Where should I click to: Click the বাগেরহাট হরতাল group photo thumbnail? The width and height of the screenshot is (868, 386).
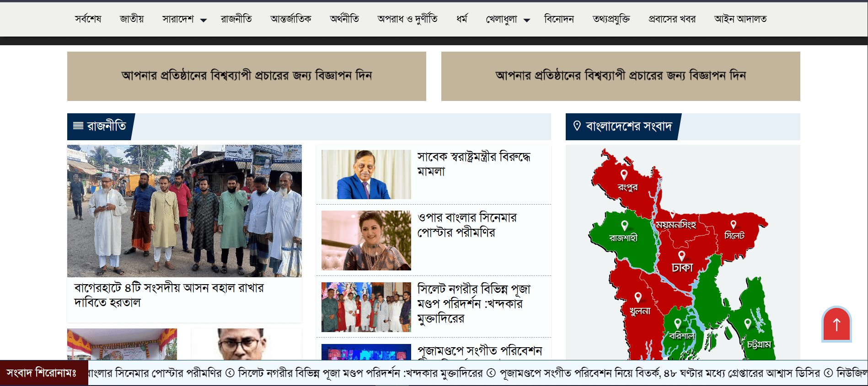[184, 211]
